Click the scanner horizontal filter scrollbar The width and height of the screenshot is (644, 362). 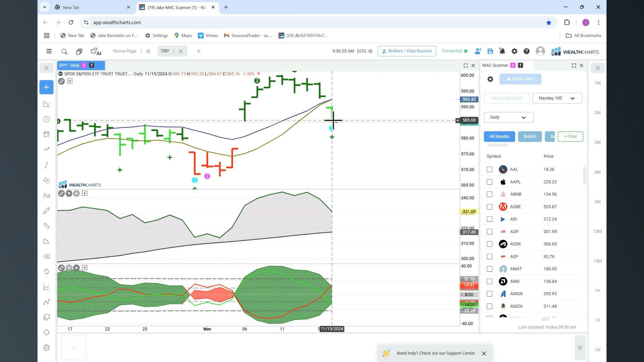[497, 145]
